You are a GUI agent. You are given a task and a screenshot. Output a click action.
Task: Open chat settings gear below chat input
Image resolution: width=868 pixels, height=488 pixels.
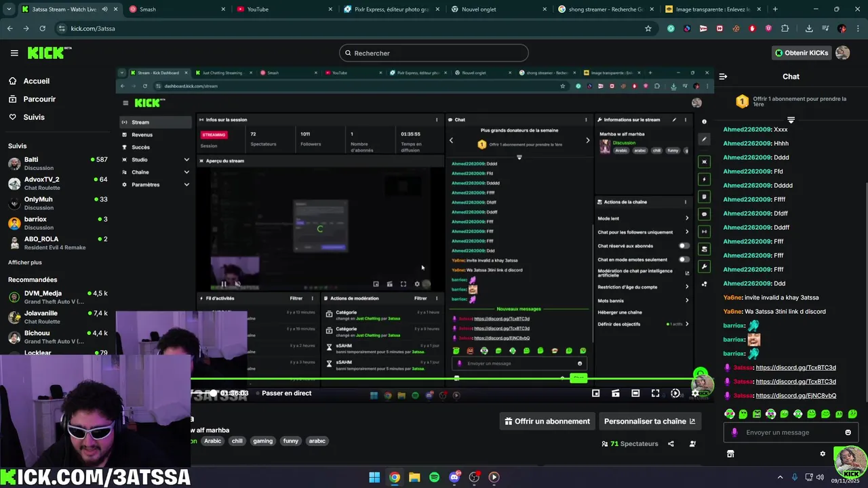[x=823, y=454]
